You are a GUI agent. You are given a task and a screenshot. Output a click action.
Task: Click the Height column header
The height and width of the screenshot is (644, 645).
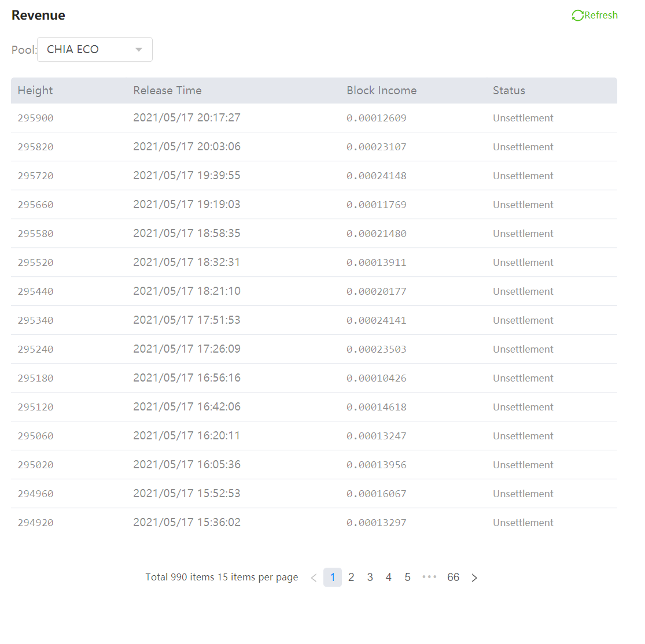pos(35,90)
